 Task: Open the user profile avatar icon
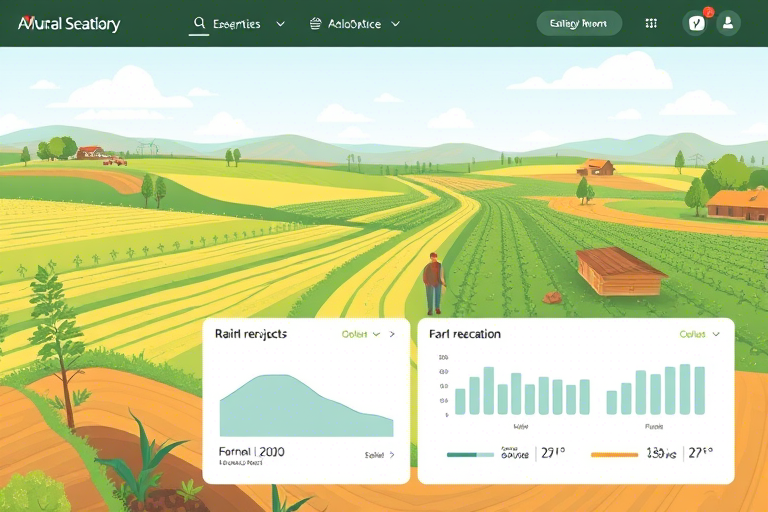(x=728, y=23)
